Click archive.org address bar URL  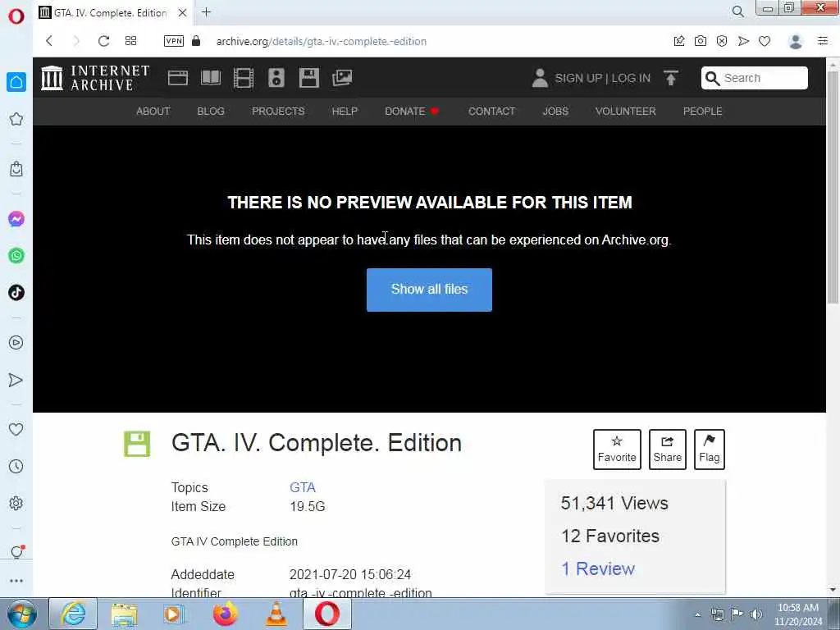[x=322, y=41]
